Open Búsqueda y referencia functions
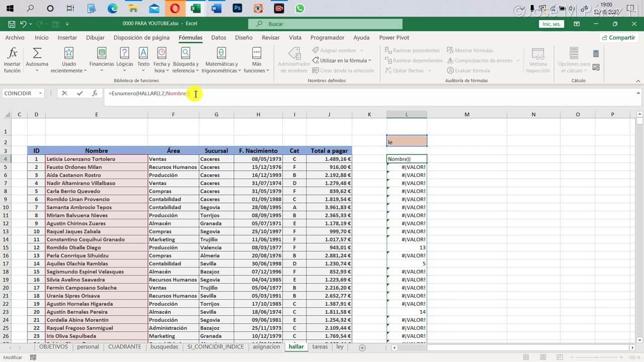Screen dimensions: 644x362 pyautogui.click(x=186, y=60)
